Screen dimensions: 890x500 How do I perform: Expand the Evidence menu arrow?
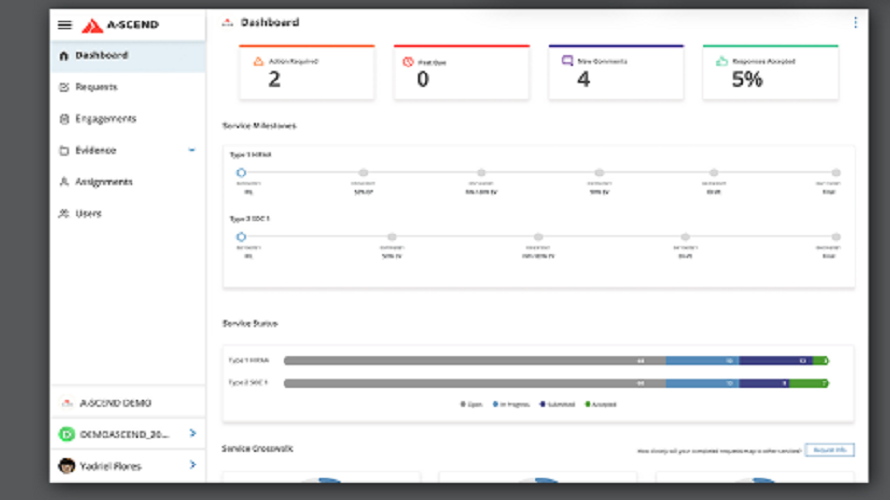(191, 150)
